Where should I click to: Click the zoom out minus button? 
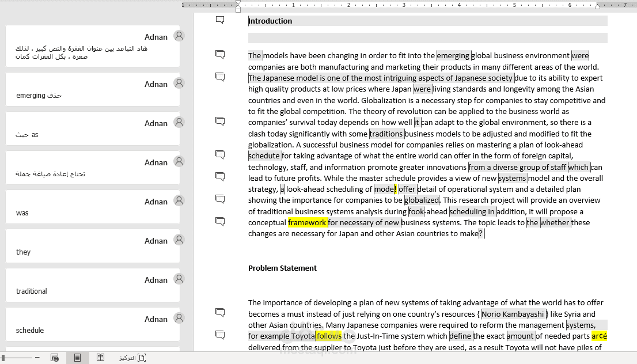click(36, 357)
